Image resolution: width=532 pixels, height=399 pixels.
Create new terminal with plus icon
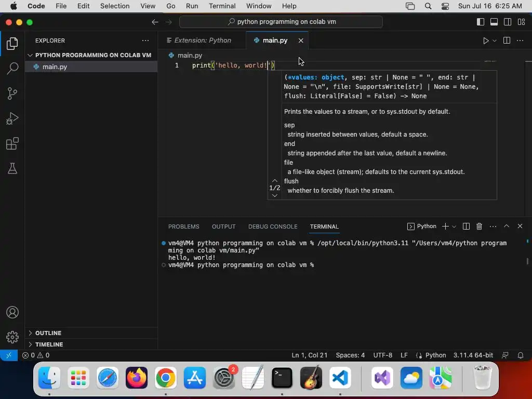click(x=445, y=227)
